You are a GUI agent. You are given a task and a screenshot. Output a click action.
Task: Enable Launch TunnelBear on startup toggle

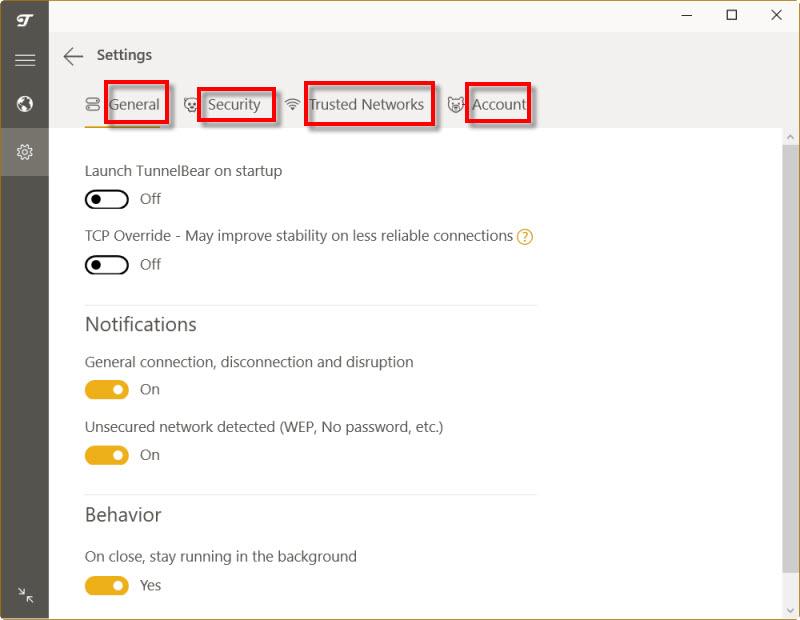click(107, 199)
